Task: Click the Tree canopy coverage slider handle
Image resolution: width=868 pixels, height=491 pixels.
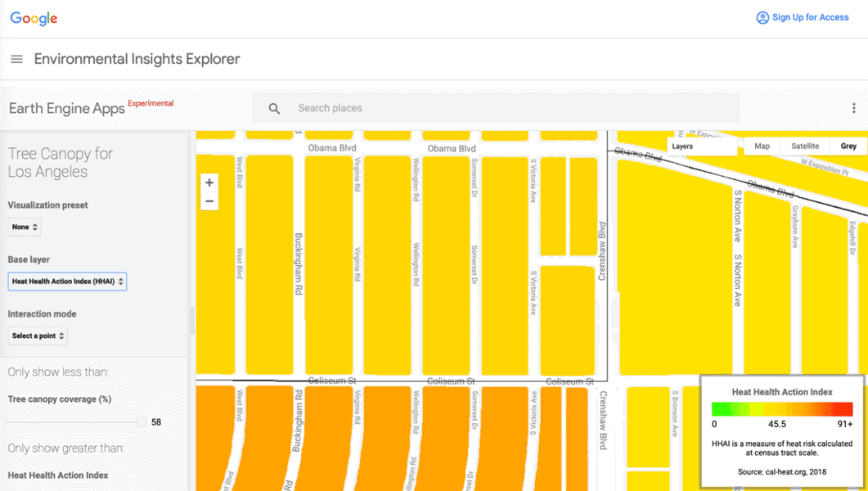Action: 142,422
